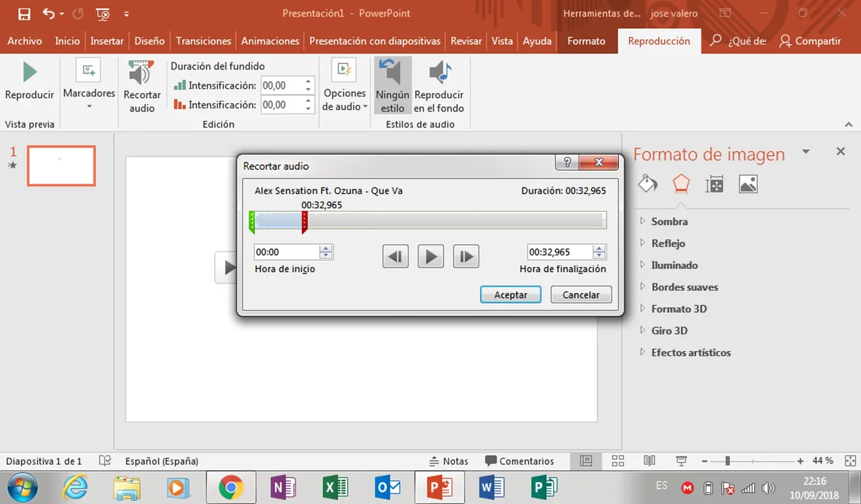Switch to Reading view icon

[649, 461]
